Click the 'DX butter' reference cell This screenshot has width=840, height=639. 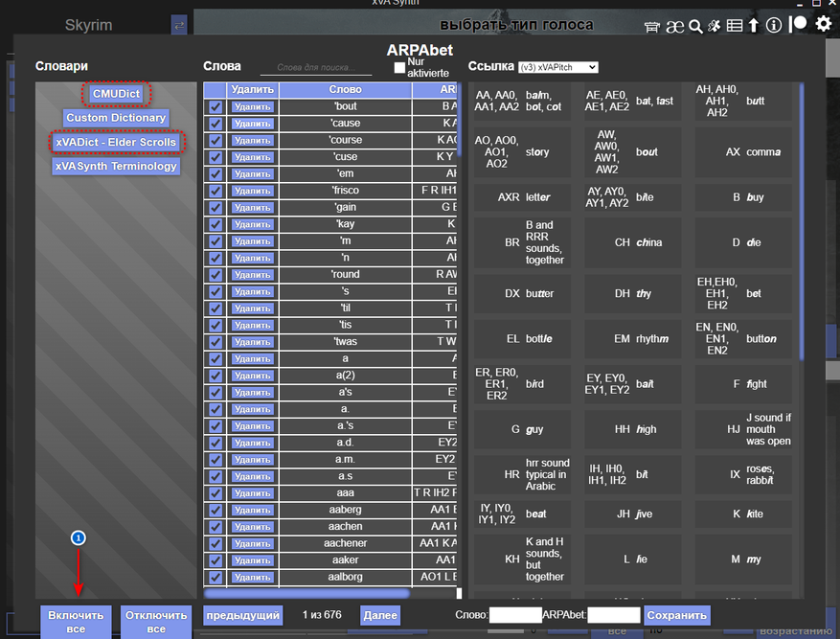(x=522, y=293)
